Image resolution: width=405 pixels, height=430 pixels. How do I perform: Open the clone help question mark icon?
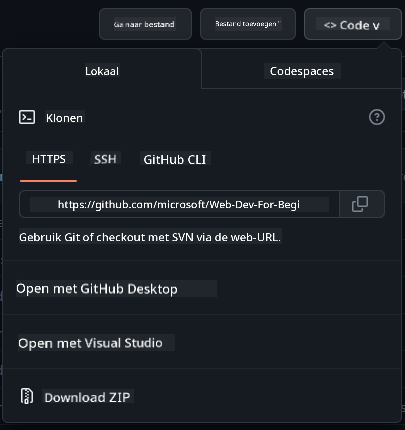[377, 117]
